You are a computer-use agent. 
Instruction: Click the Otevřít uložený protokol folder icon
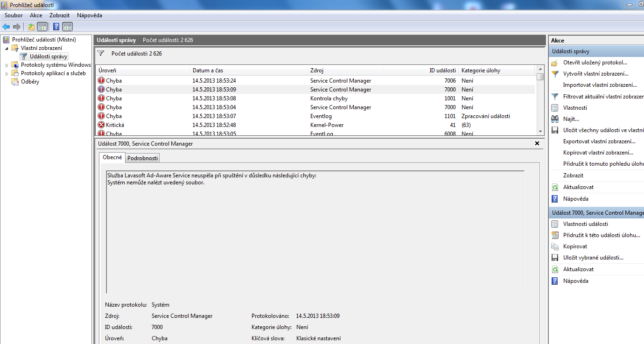pyautogui.click(x=555, y=63)
